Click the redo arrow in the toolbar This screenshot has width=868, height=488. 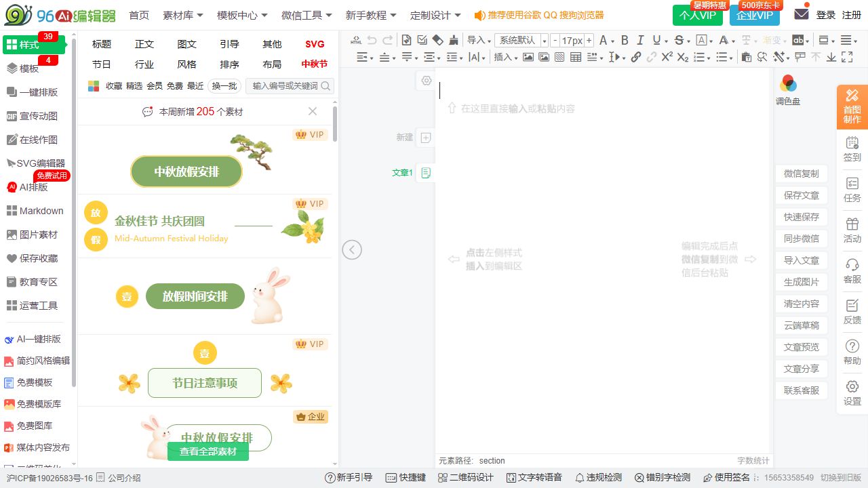tap(388, 40)
